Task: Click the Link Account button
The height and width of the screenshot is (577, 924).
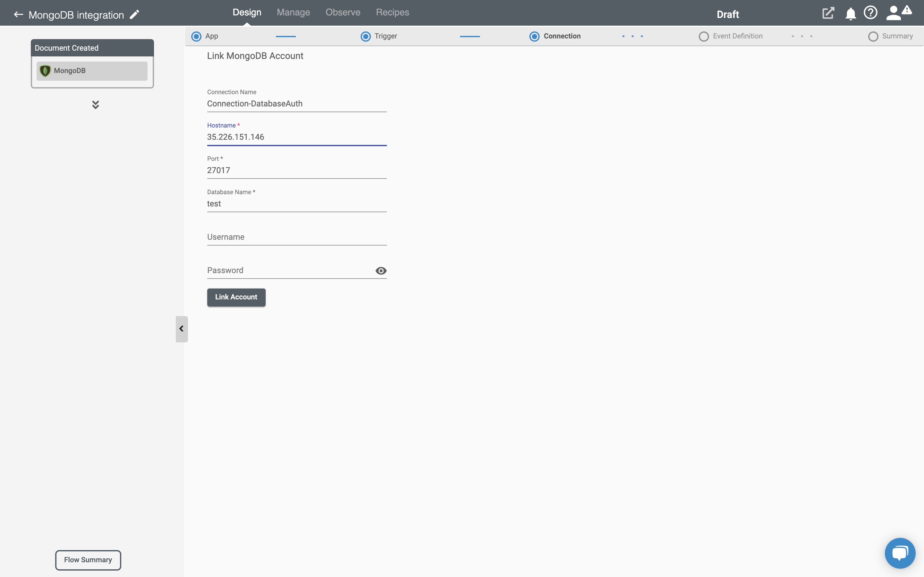Action: [x=235, y=297]
